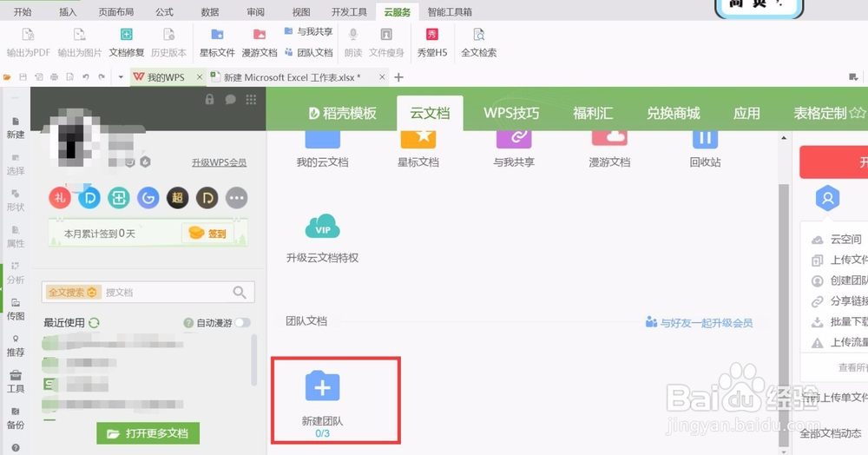This screenshot has height=455, width=868.
Task: Open 备份 in the left sidebar
Action: (16, 419)
